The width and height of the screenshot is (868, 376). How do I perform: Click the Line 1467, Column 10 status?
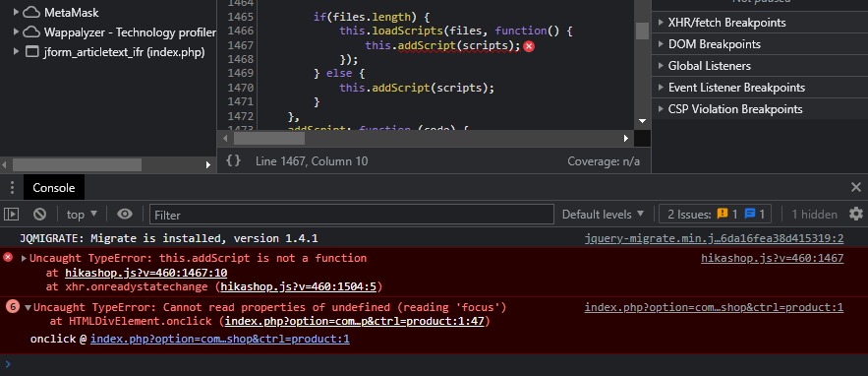[312, 161]
